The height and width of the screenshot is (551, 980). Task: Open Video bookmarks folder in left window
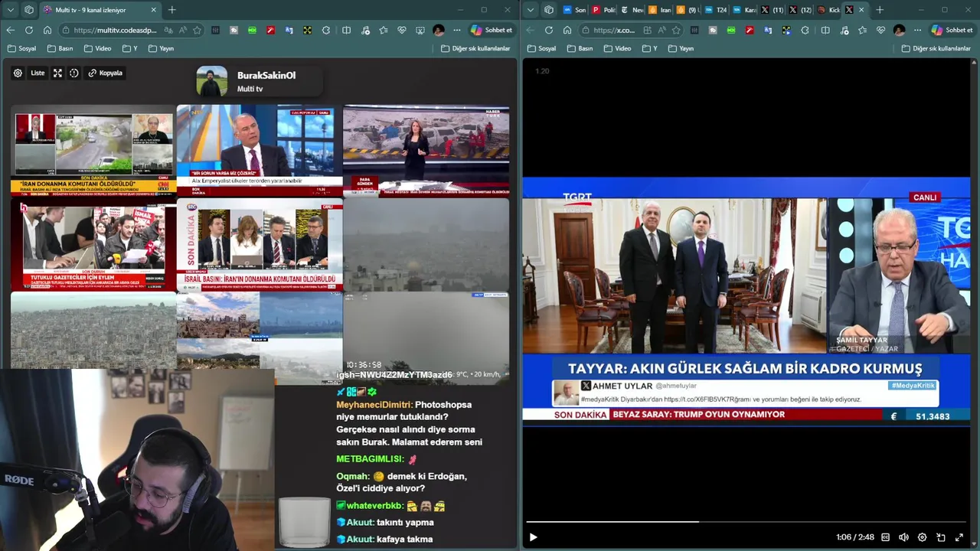[x=98, y=48]
